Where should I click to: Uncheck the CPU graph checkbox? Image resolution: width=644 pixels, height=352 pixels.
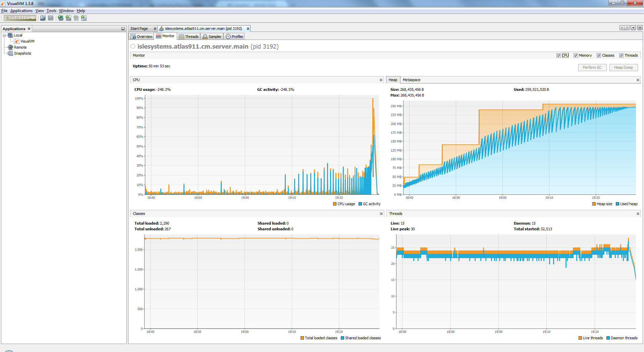[558, 56]
